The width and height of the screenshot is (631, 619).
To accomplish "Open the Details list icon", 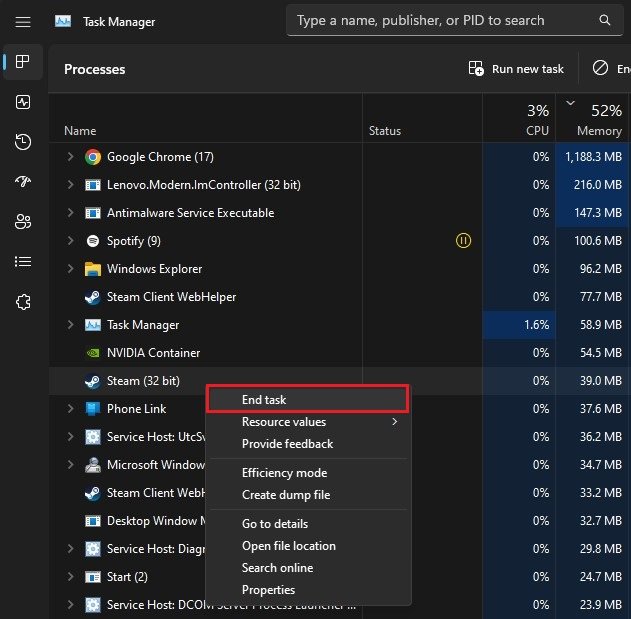I will (23, 262).
